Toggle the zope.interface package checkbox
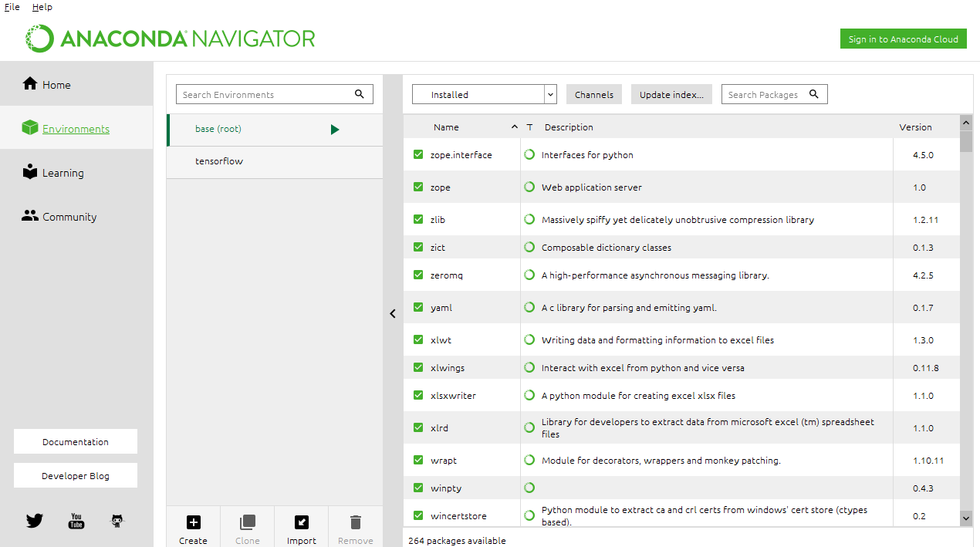Screen dimensions: 980x547 point(418,154)
